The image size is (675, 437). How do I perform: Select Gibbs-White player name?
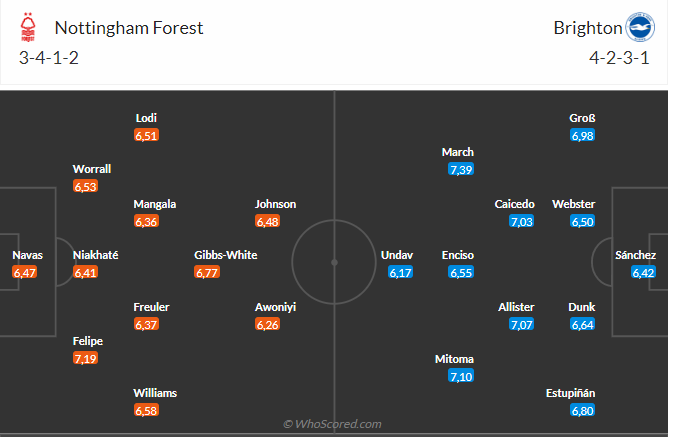pos(226,255)
